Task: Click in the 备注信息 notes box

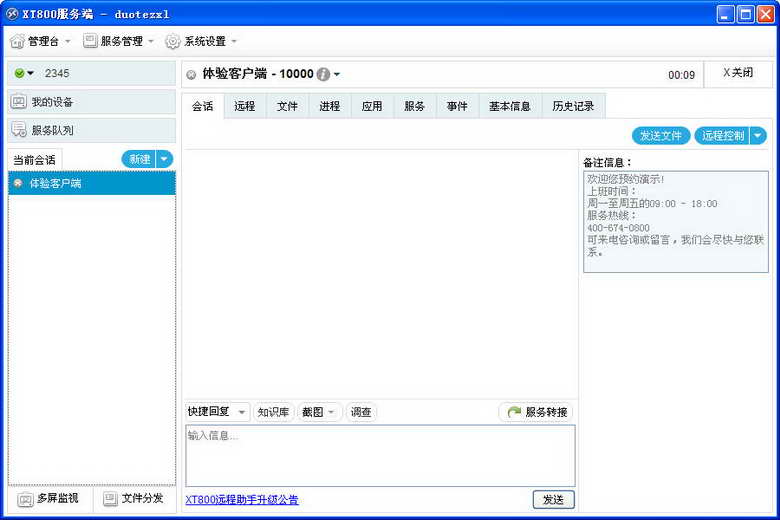Action: pos(676,222)
